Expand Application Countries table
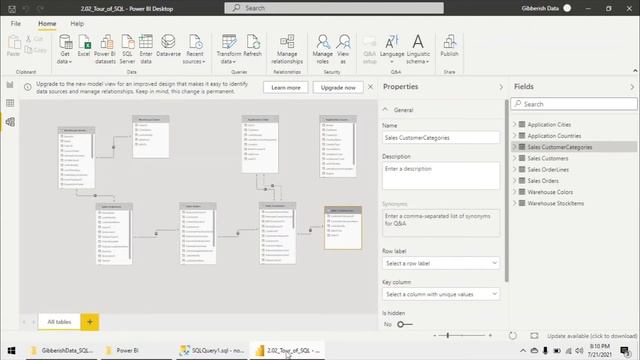 [x=515, y=136]
